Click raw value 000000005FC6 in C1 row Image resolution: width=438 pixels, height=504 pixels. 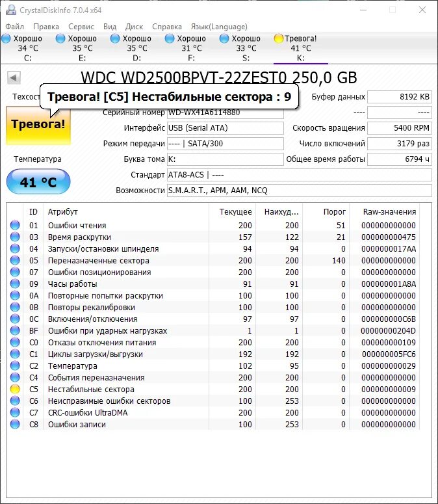[x=389, y=354]
